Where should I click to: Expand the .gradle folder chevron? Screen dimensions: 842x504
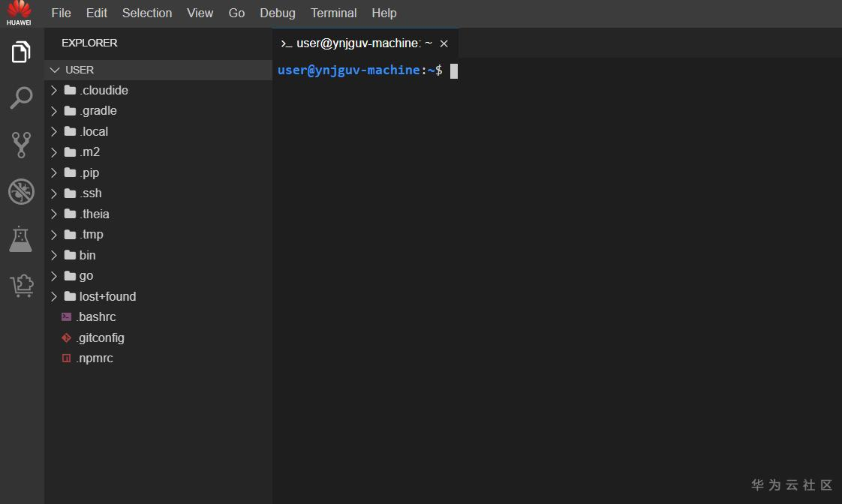54,110
